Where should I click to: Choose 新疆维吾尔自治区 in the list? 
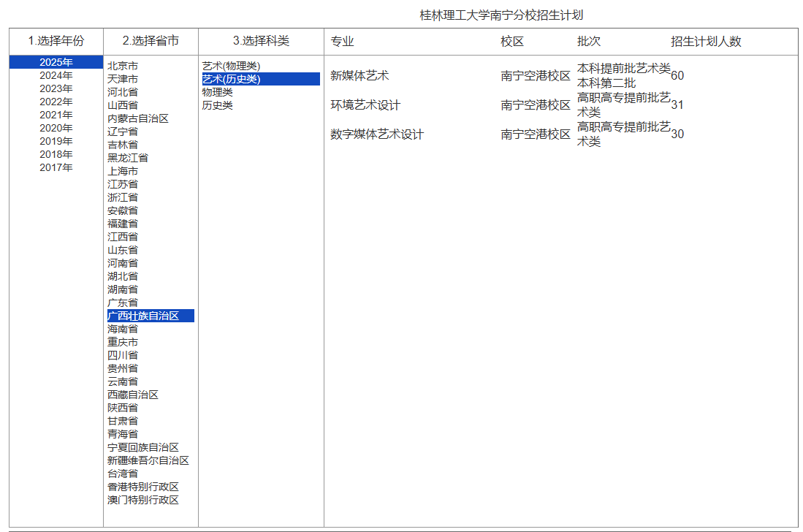[x=148, y=460]
